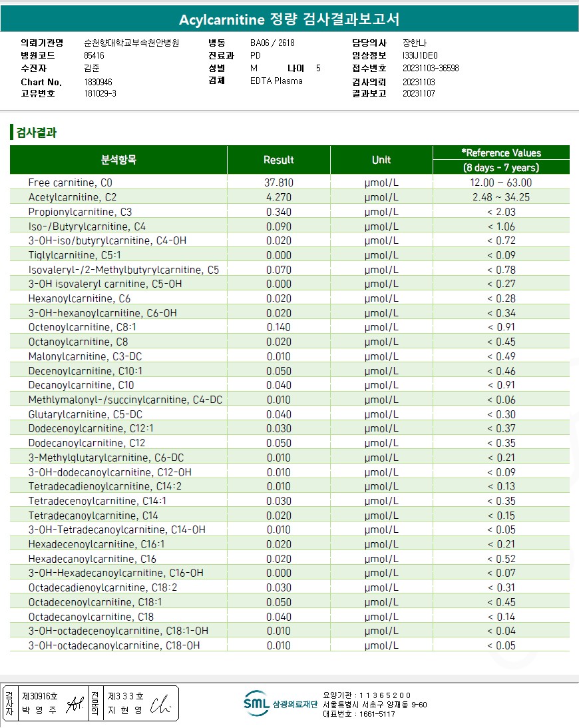Click the specialist's signature beside 지현영
Screen dimensions: 579x728
coord(160,704)
